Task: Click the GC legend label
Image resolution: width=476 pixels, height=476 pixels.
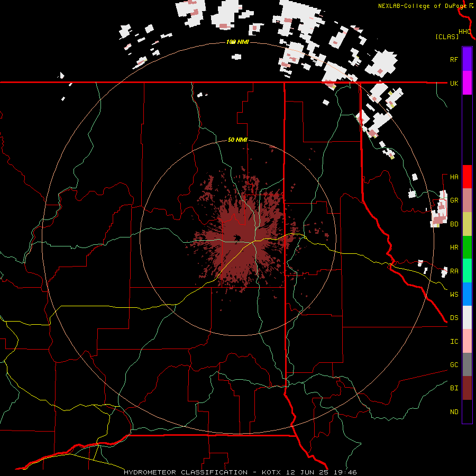Action: pos(454,365)
